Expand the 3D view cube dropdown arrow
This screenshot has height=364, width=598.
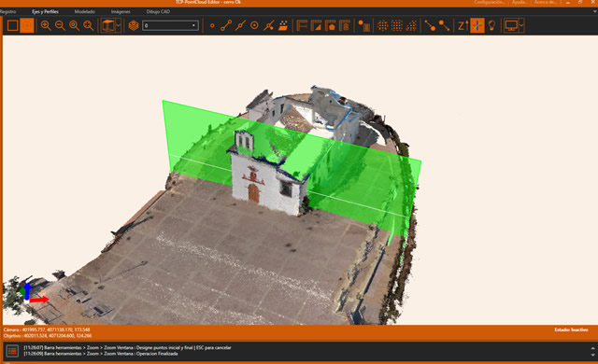[119, 25]
